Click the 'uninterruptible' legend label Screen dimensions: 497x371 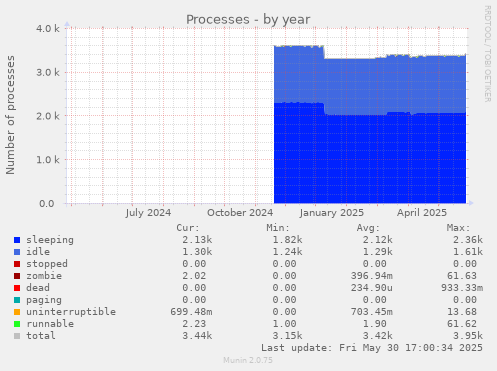tap(71, 312)
